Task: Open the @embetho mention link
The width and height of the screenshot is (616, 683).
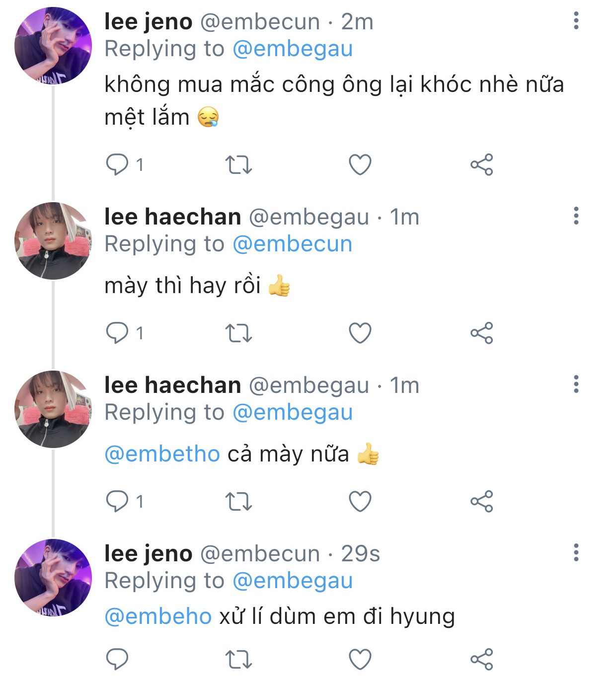Action: click(162, 454)
